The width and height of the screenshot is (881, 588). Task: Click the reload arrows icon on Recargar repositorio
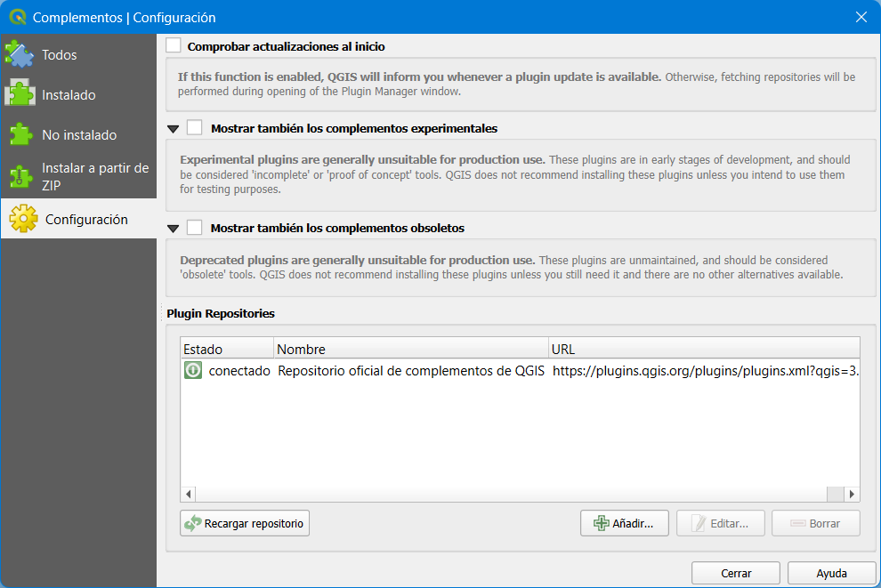pos(193,523)
